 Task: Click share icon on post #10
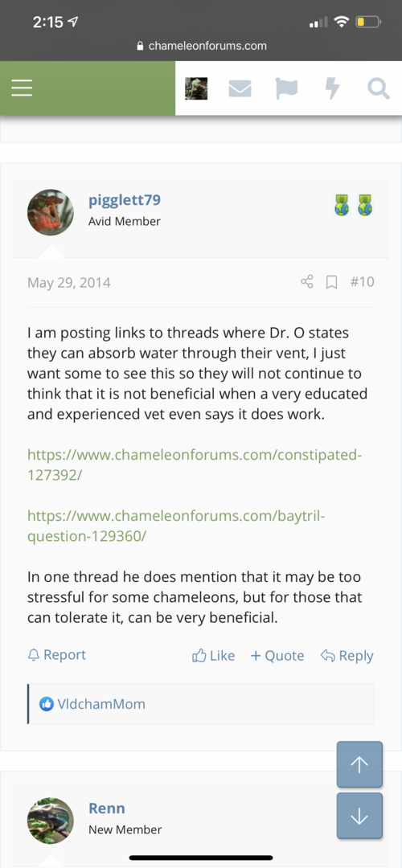pyautogui.click(x=307, y=282)
